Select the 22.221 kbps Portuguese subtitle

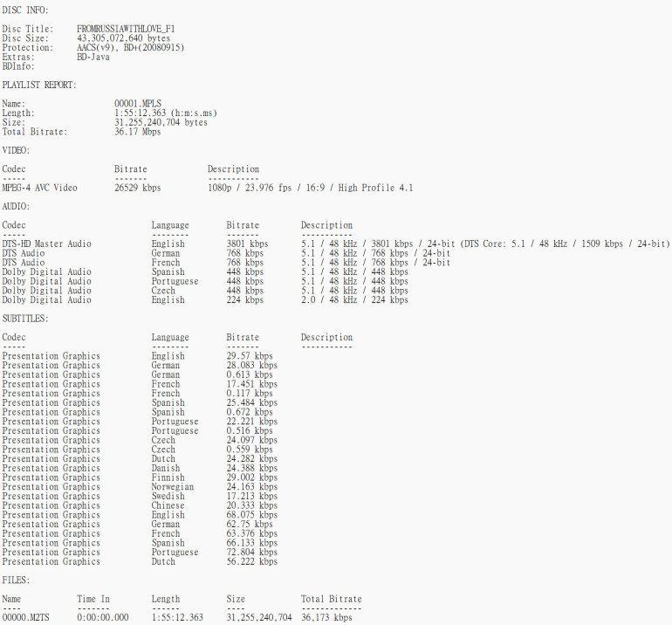click(x=252, y=422)
